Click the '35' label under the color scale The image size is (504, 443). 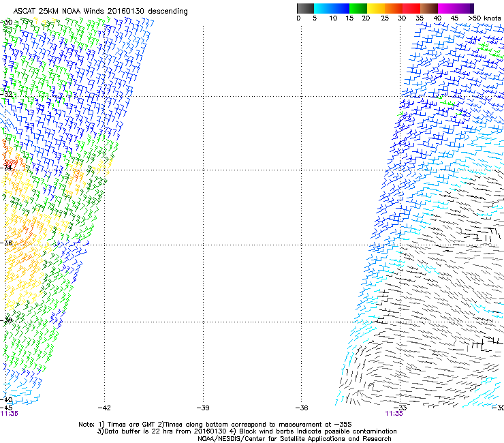(420, 18)
